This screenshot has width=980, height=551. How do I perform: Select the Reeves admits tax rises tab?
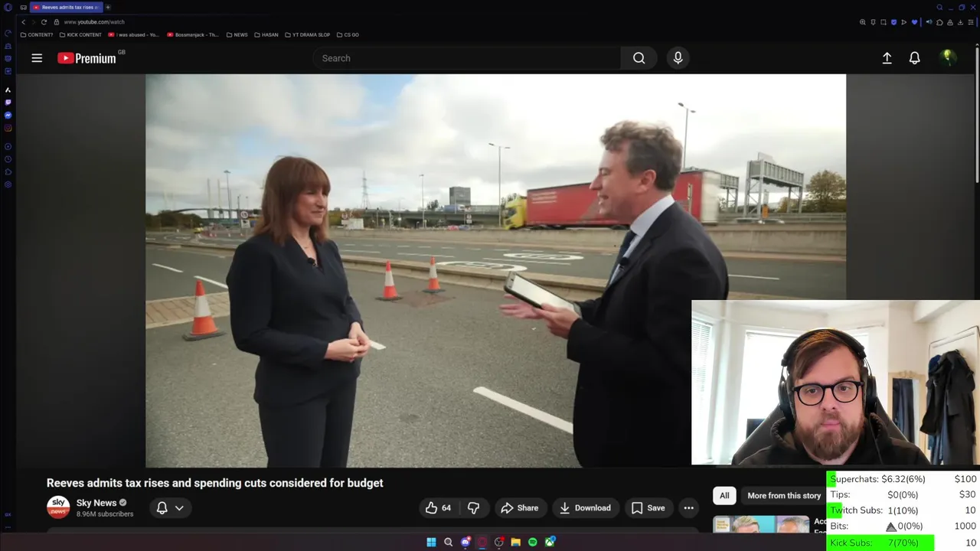tap(66, 7)
